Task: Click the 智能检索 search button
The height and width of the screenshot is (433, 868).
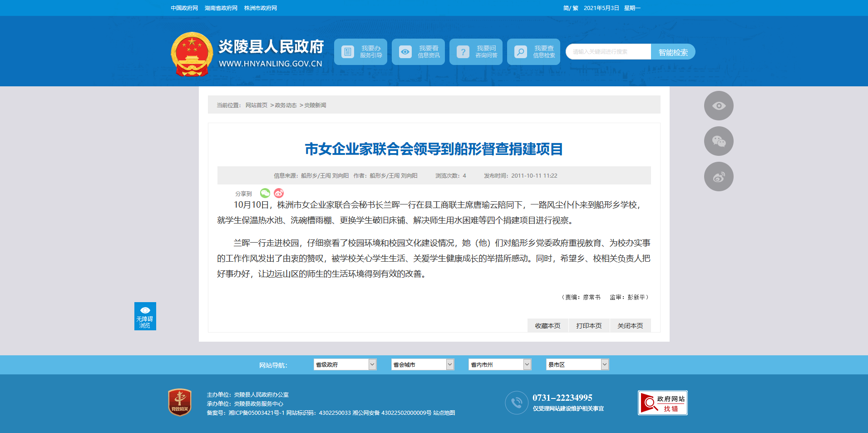Action: [673, 52]
